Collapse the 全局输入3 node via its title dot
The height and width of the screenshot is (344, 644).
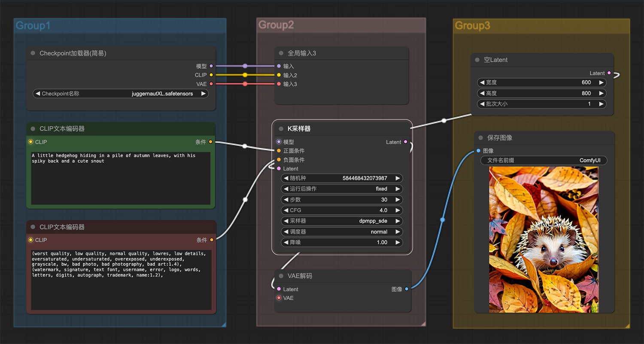pyautogui.click(x=281, y=53)
